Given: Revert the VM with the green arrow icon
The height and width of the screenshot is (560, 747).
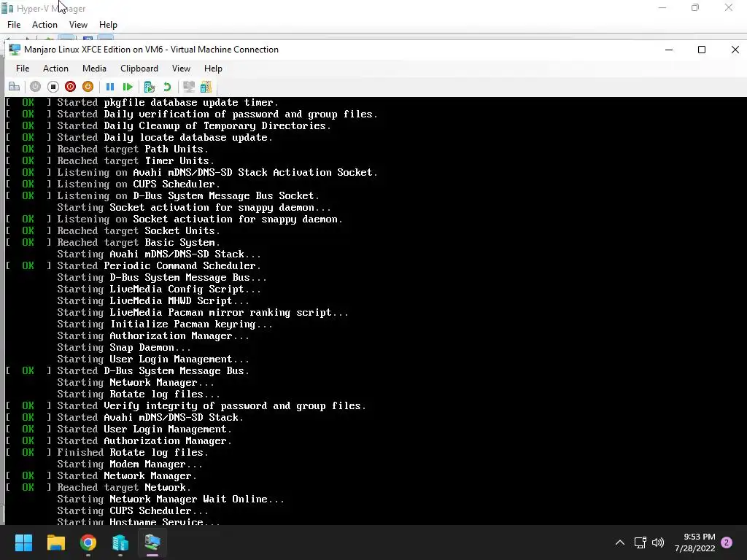Looking at the screenshot, I should [x=167, y=87].
